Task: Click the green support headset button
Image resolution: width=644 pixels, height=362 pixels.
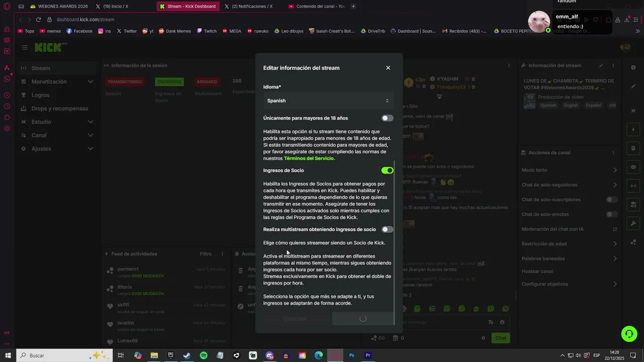Action: click(x=628, y=333)
